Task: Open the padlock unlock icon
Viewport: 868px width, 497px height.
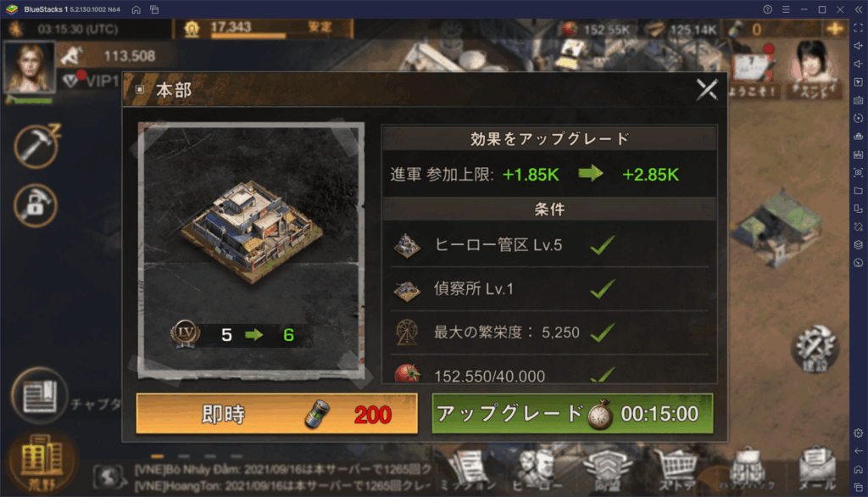Action: click(36, 205)
